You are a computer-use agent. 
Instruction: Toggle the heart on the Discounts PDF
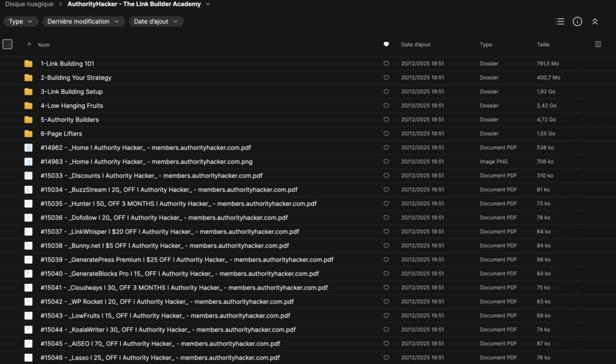coord(386,175)
